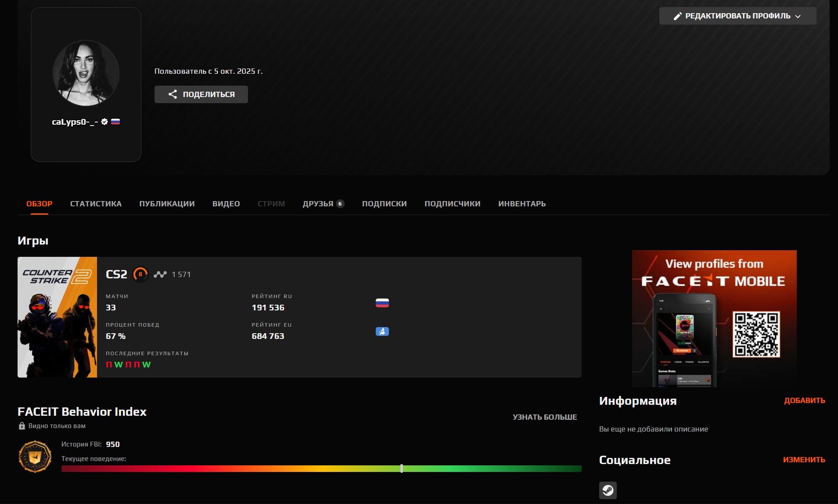Click the Counter-Strike 2 game cover thumbnail
The height and width of the screenshot is (504, 838).
(57, 317)
